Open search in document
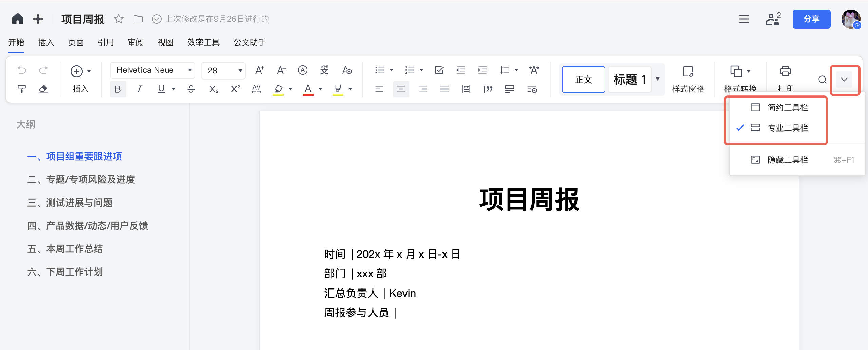 click(822, 80)
